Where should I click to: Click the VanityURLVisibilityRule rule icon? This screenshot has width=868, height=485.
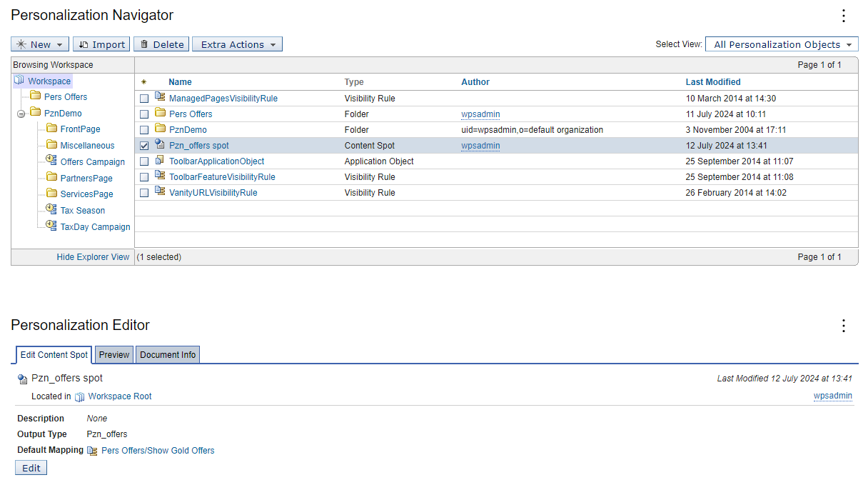pyautogui.click(x=160, y=192)
